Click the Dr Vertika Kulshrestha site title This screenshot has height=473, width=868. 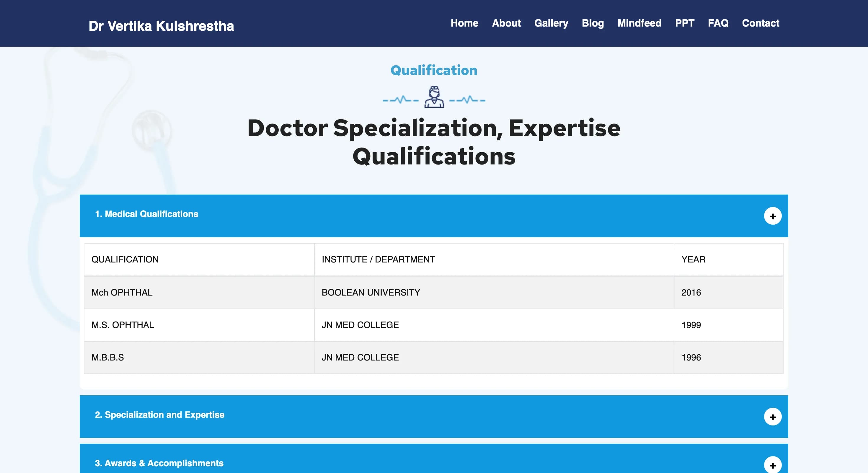(x=161, y=26)
